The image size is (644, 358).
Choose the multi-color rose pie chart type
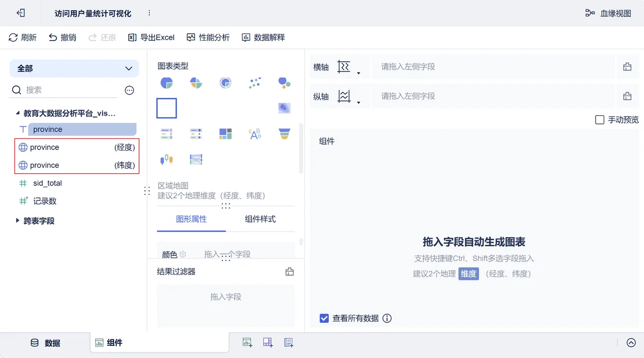[x=196, y=83]
